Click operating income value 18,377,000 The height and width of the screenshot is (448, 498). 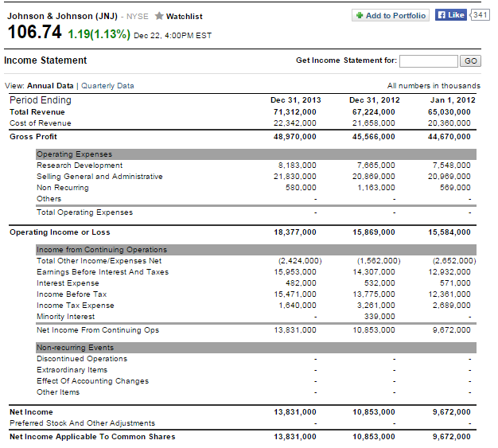295,232
